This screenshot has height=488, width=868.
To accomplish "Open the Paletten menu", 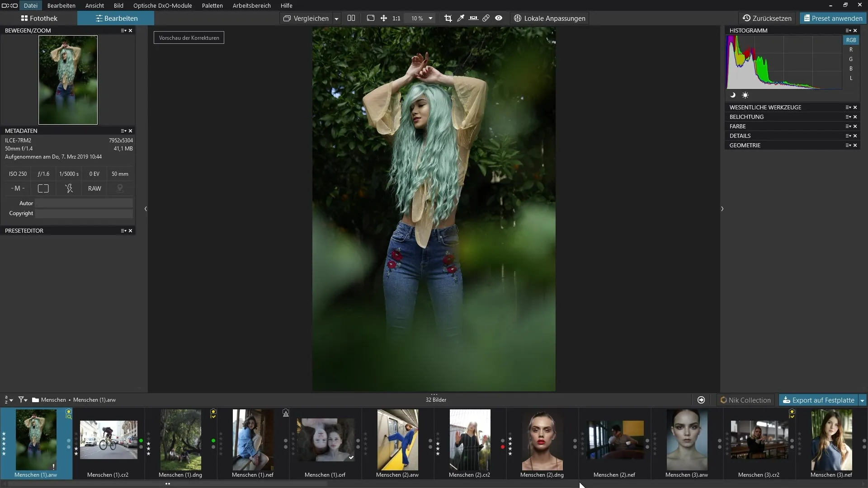I will (212, 5).
